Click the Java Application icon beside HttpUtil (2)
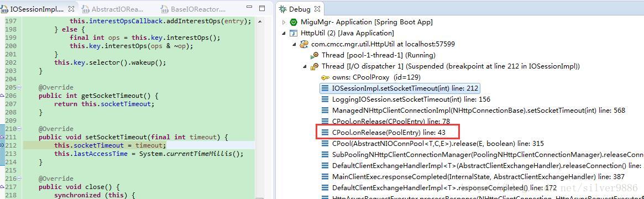644x199 pixels. coord(294,33)
